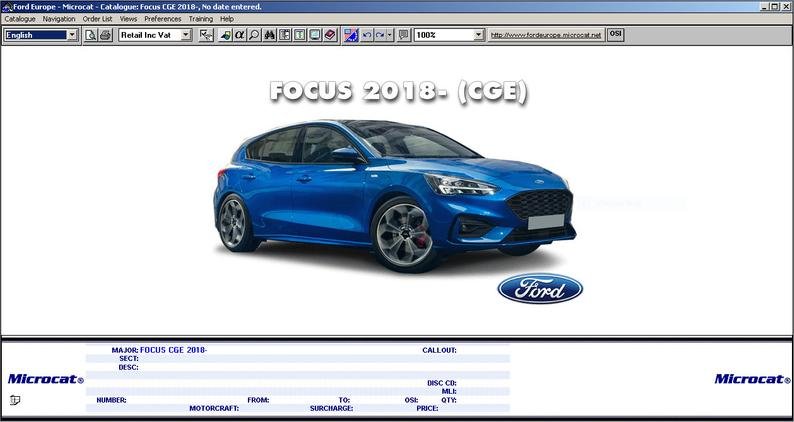Expand the English language dropdown
This screenshot has height=422, width=794.
point(72,35)
